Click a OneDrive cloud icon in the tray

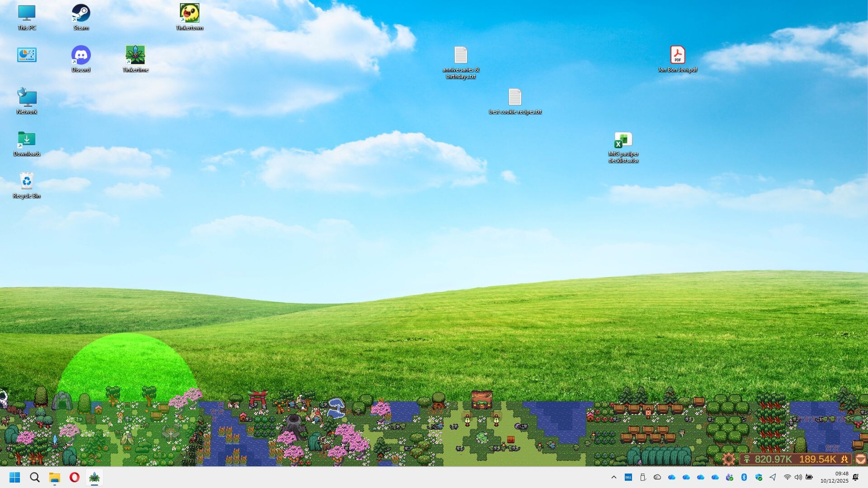672,477
